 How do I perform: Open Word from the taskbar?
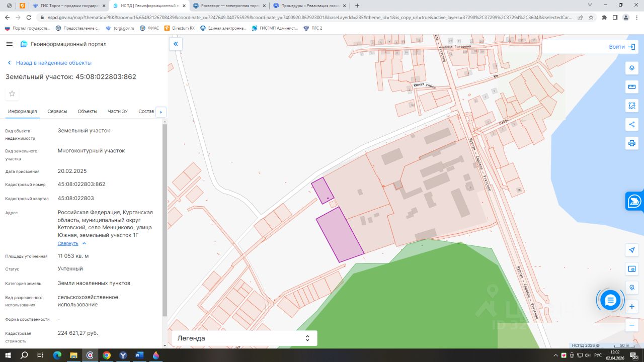[x=139, y=355]
